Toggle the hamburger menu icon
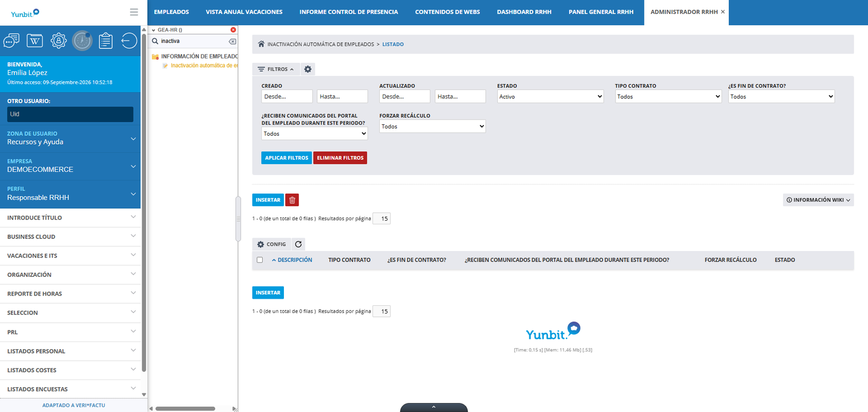This screenshot has height=412, width=868. [x=134, y=11]
